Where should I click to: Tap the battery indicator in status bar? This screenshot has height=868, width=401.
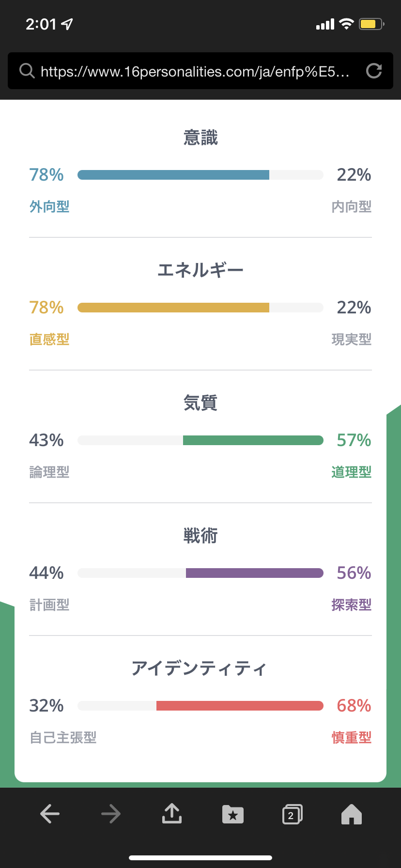click(371, 24)
